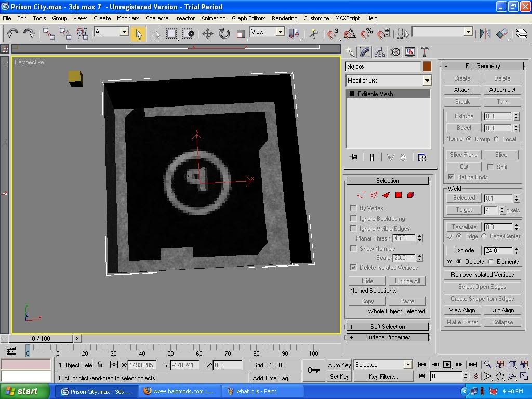Choose the Select Object arrow tool
Image resolution: width=532 pixels, height=399 pixels.
tap(138, 34)
